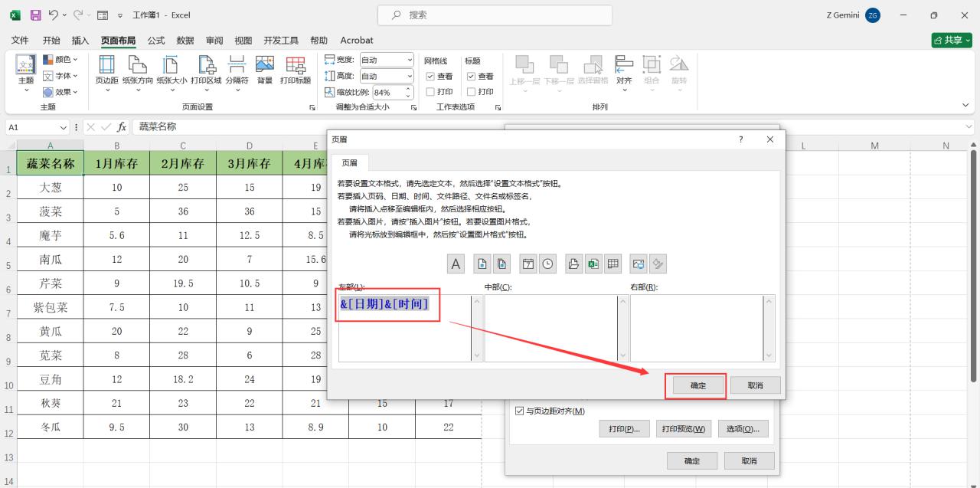The height and width of the screenshot is (488, 980).
Task: Toggle 标题 打印 checkbox
Action: click(472, 92)
